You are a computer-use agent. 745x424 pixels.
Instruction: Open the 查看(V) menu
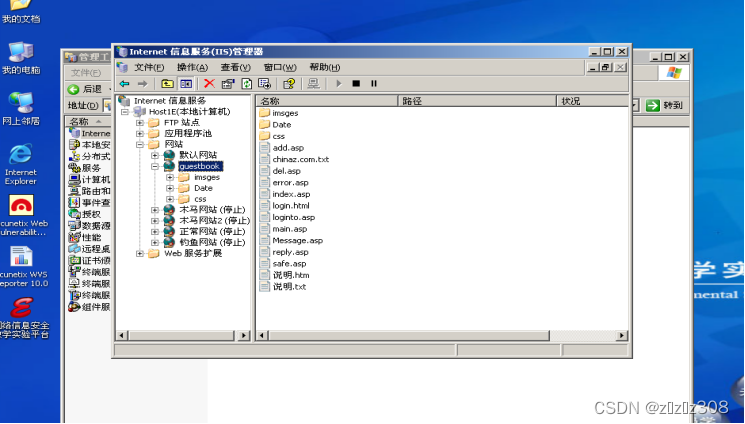pos(235,67)
